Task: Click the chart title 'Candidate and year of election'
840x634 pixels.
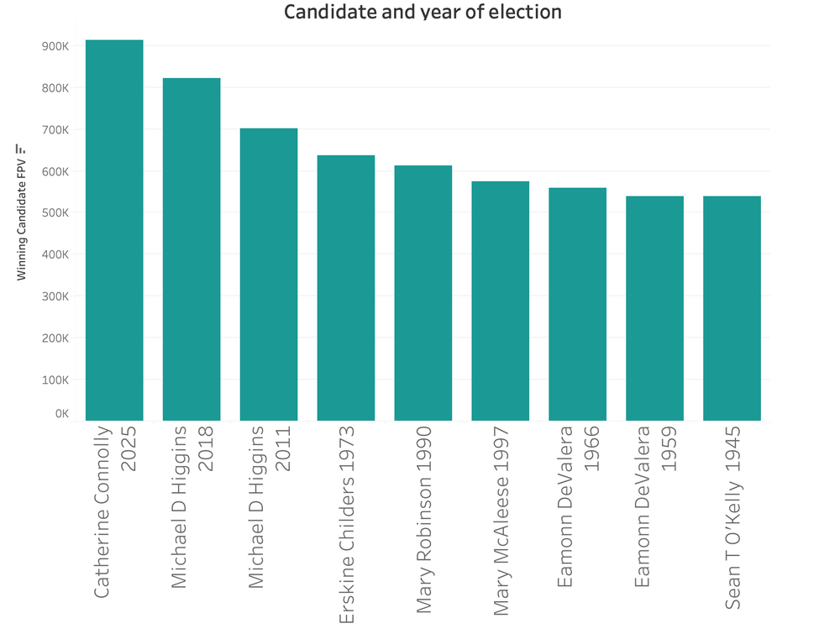Action: coord(423,12)
